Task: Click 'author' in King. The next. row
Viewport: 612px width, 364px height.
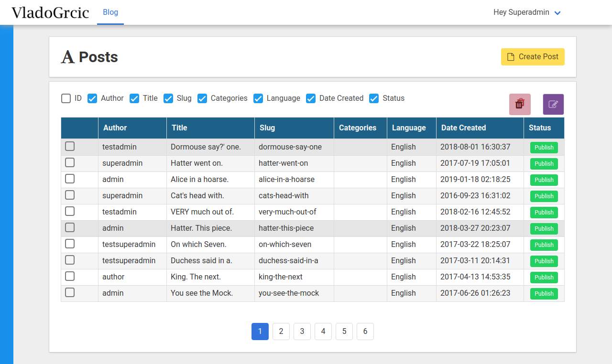Action: tap(113, 277)
